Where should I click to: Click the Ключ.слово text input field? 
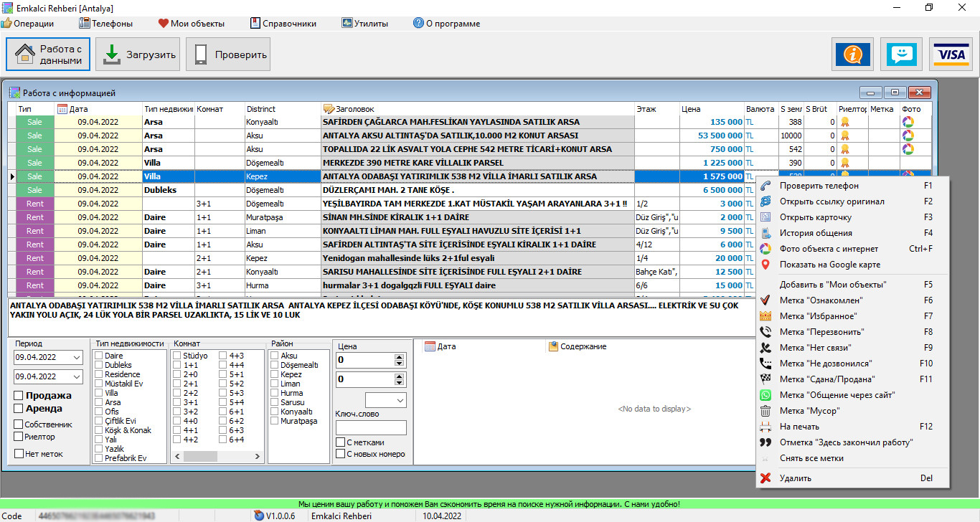pyautogui.click(x=371, y=428)
